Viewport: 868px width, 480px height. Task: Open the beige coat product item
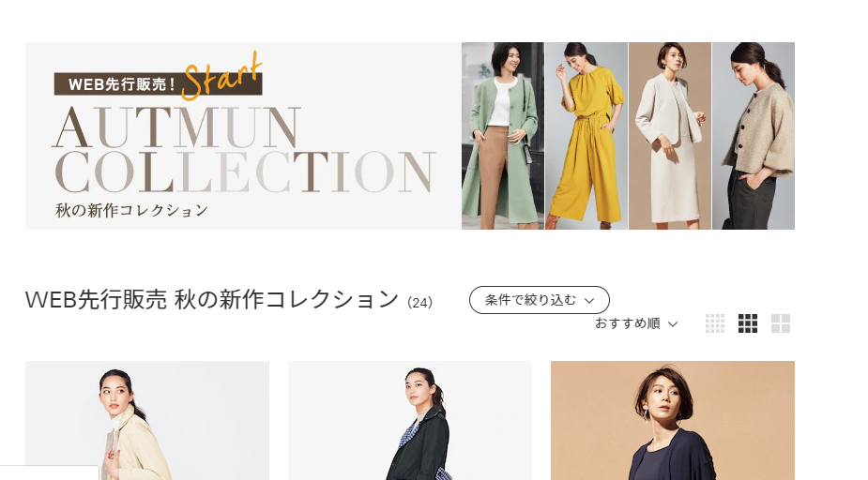click(x=147, y=420)
